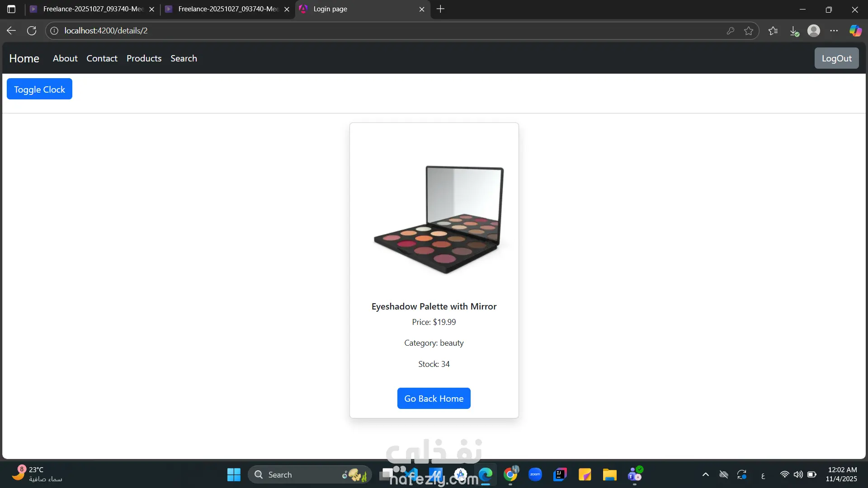Open password manager key icon
Screen dimensions: 868x488
click(730, 31)
